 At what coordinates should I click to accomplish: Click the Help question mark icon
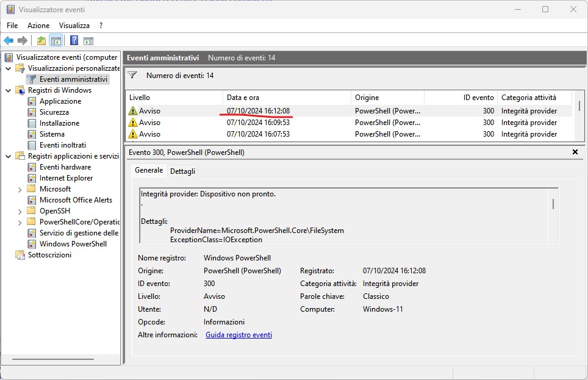point(74,40)
